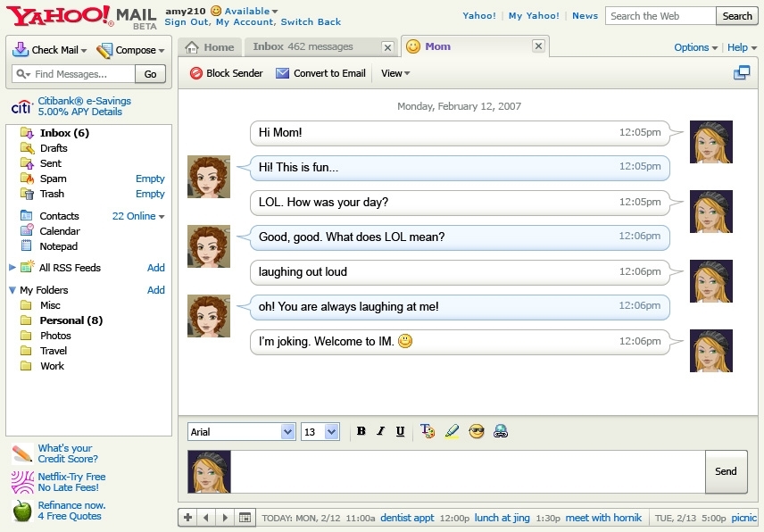Toggle Italic text formatting

click(381, 432)
